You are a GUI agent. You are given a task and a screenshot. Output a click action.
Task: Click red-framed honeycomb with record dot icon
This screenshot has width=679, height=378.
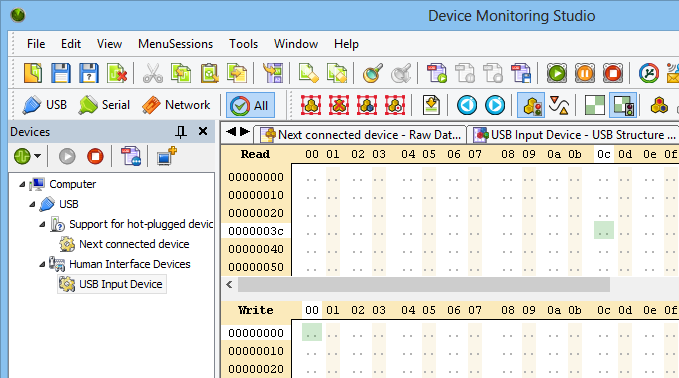tap(395, 105)
